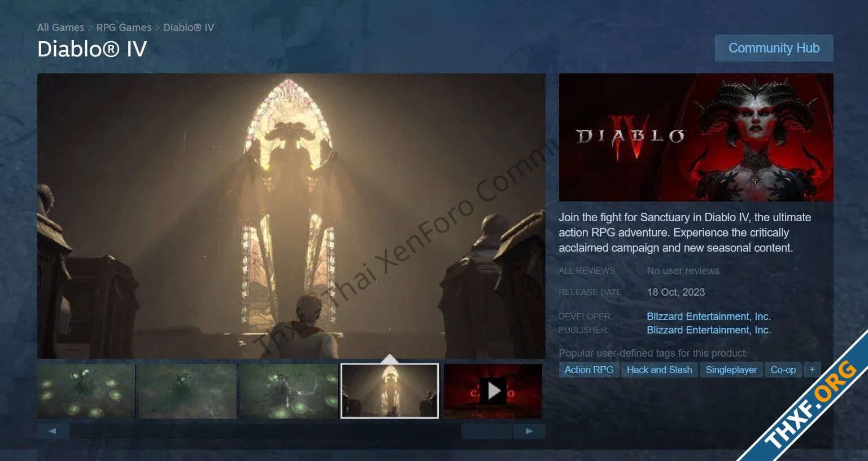Select the second gameplay screenshot thumbnail
868x461 pixels.
click(187, 390)
